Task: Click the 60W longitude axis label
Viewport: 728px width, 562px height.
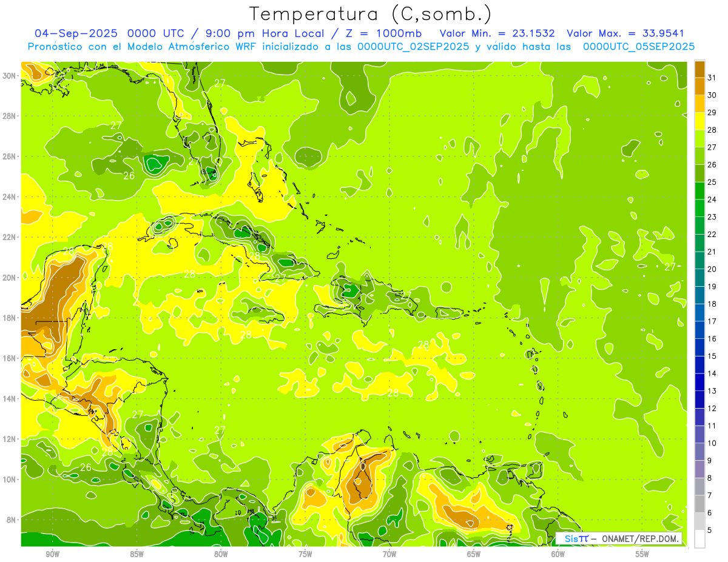Action: pyautogui.click(x=558, y=555)
